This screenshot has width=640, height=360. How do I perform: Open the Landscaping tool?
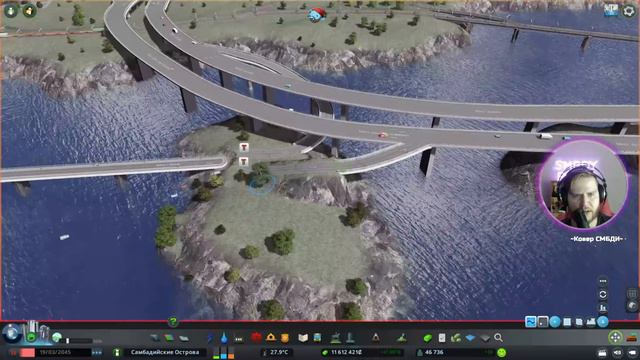click(402, 338)
